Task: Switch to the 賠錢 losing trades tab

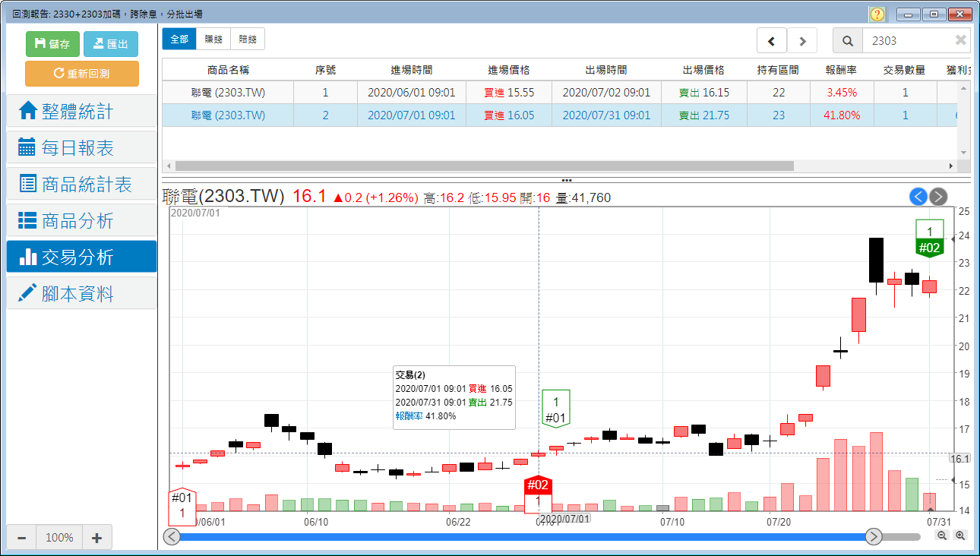Action: coord(248,39)
